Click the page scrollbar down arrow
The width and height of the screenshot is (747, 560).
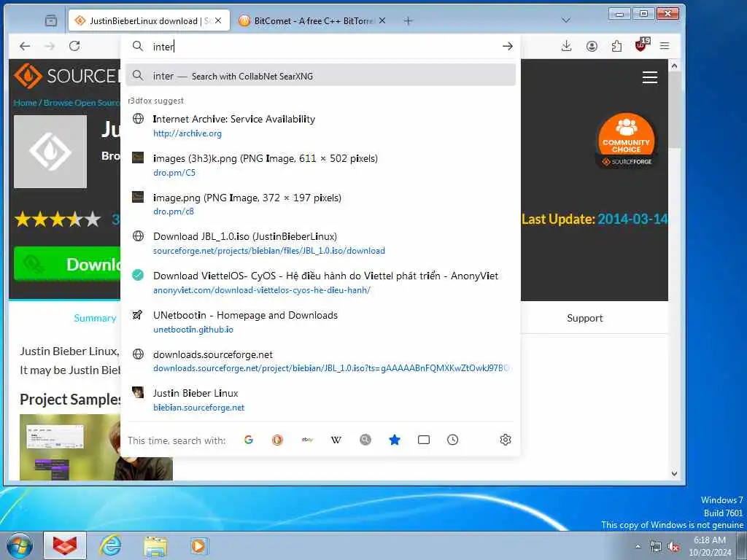(674, 473)
